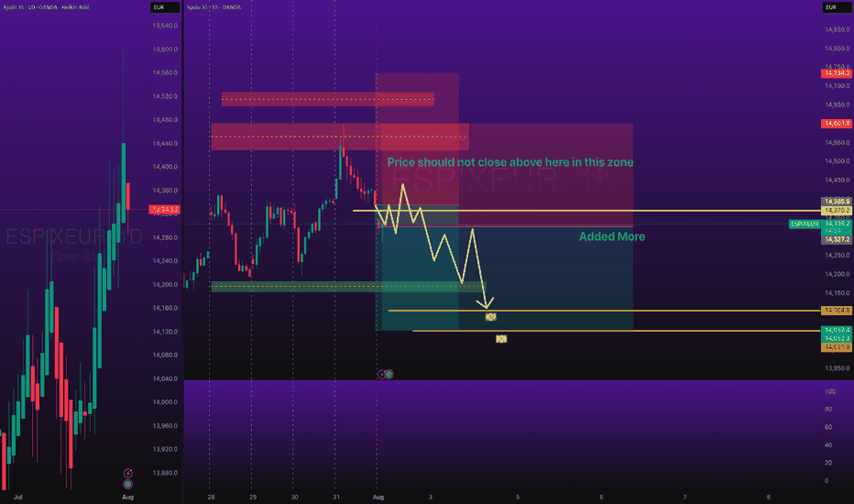Select the lowest orange horizontal line
This screenshot has width=854, height=504.
tap(616, 331)
